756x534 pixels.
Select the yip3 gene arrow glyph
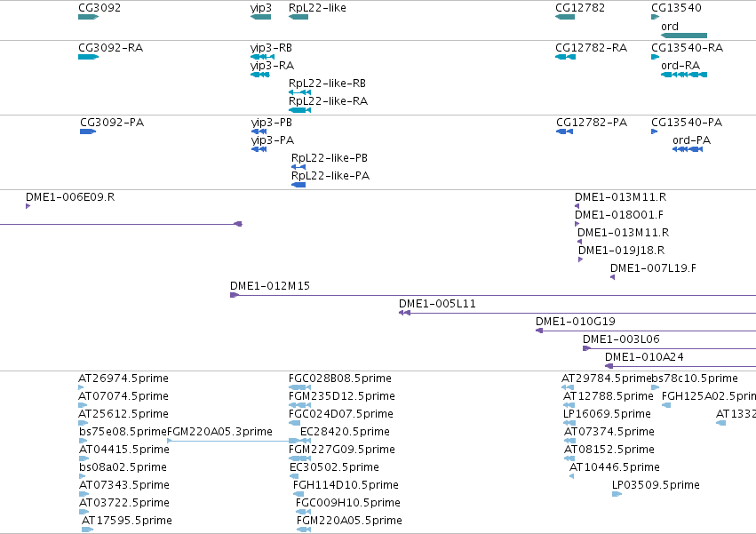(x=260, y=17)
